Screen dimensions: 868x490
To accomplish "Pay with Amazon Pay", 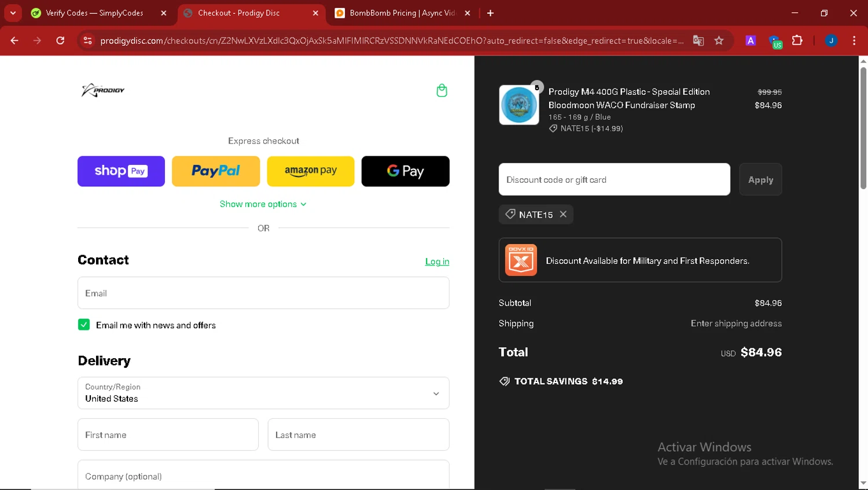I will coord(311,171).
